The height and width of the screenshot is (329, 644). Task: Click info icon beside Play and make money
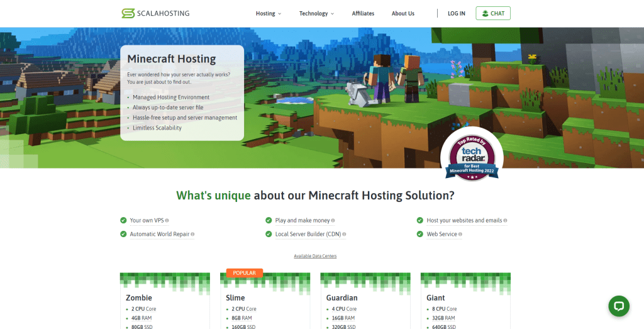click(x=333, y=221)
